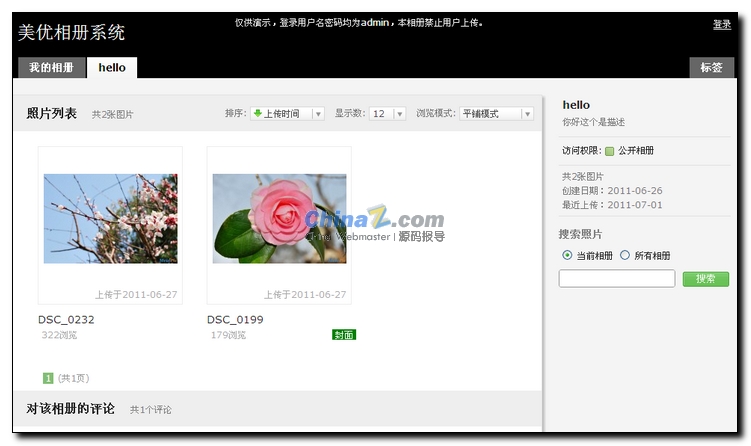Viewport: 751px width, 446px height.
Task: Click upload date under DSC_0199 thumbnail
Action: [305, 295]
